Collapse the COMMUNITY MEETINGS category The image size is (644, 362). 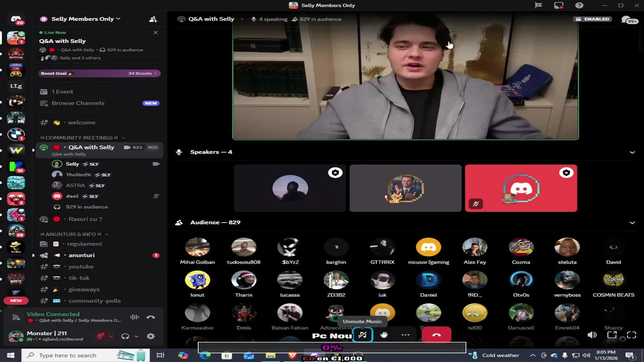[x=83, y=138]
